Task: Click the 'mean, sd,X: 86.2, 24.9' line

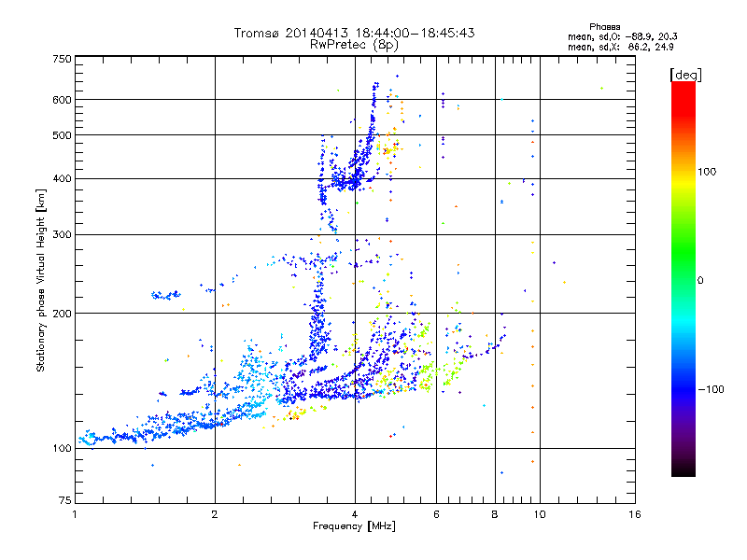Action: tap(620, 47)
